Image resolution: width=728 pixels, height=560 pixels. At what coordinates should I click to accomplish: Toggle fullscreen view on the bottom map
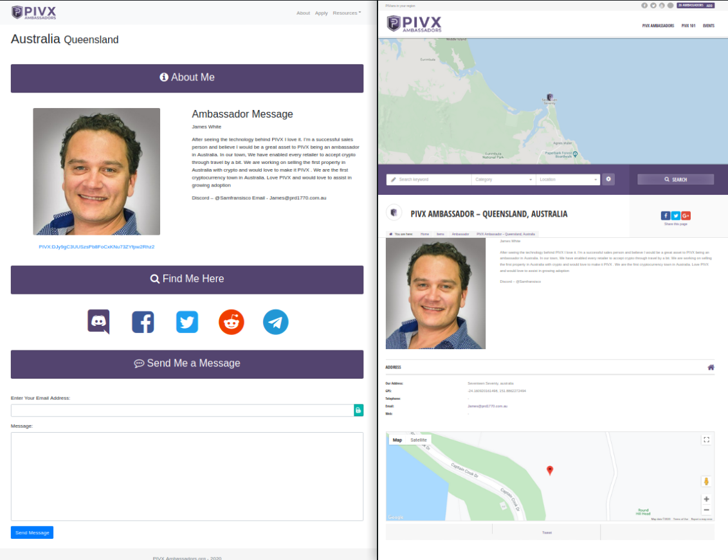pyautogui.click(x=706, y=440)
